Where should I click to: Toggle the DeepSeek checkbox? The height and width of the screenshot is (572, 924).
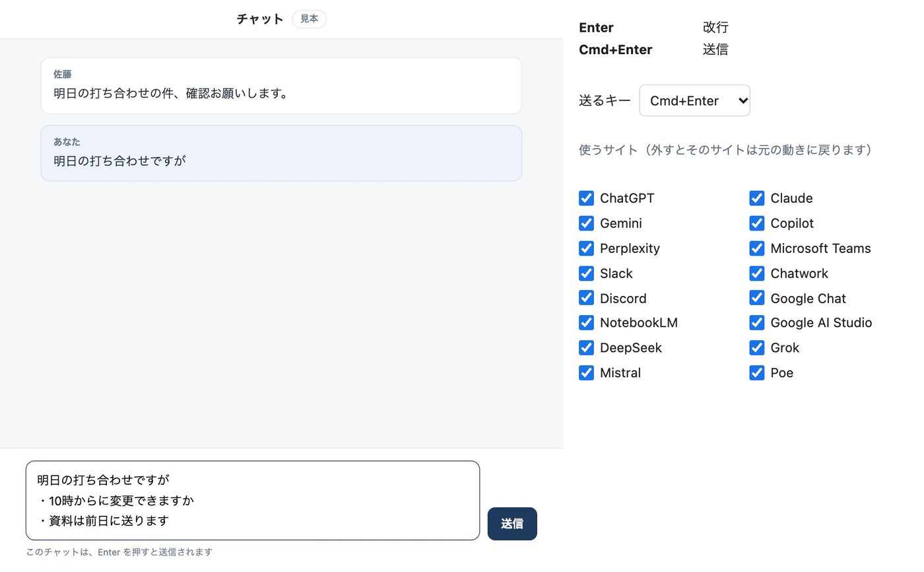click(586, 347)
